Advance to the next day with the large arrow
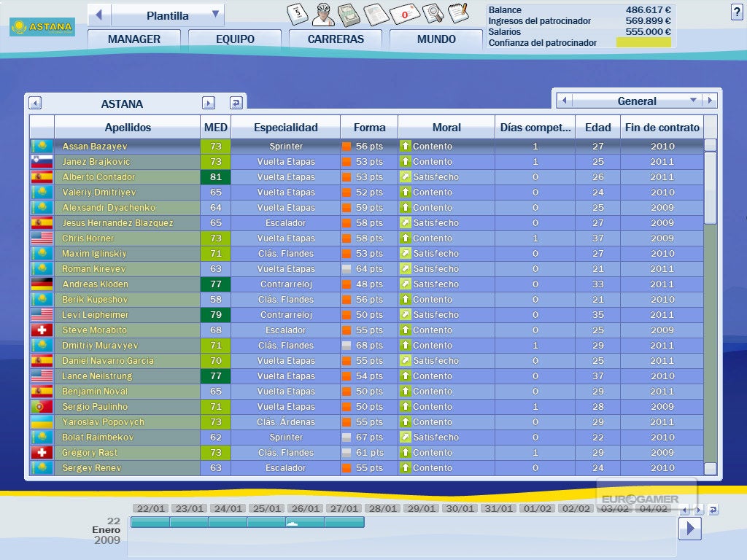Screen dimensions: 747x560 (x=690, y=529)
